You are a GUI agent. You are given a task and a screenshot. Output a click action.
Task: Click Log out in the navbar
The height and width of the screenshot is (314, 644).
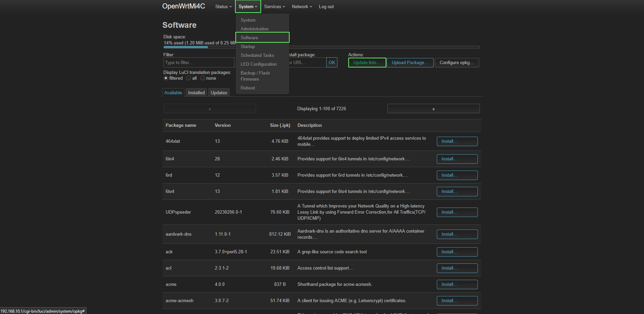click(x=326, y=6)
